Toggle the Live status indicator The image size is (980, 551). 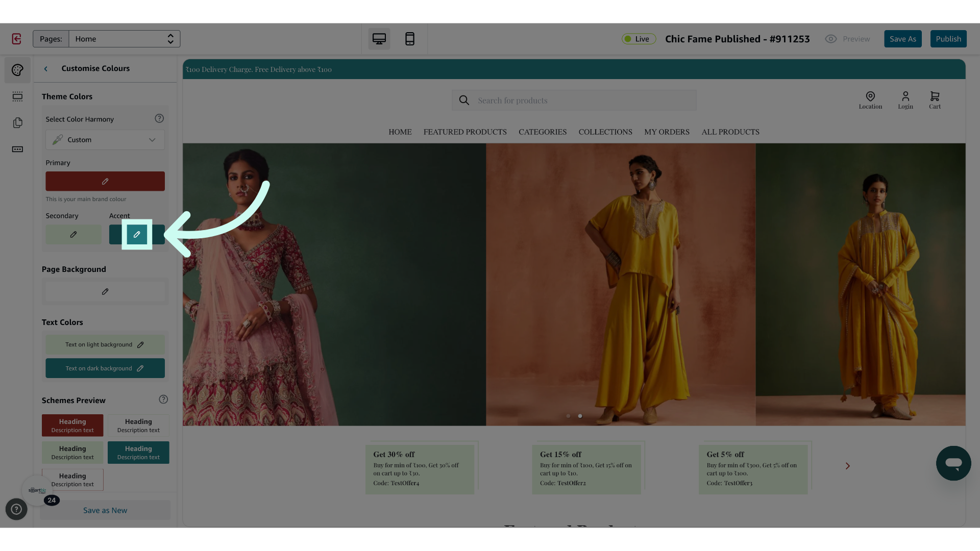[639, 39]
